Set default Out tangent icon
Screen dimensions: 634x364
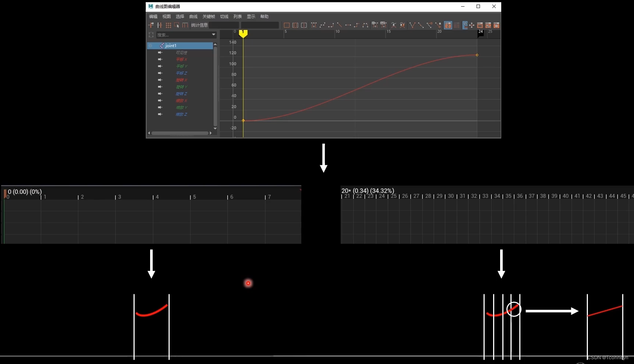384,25
